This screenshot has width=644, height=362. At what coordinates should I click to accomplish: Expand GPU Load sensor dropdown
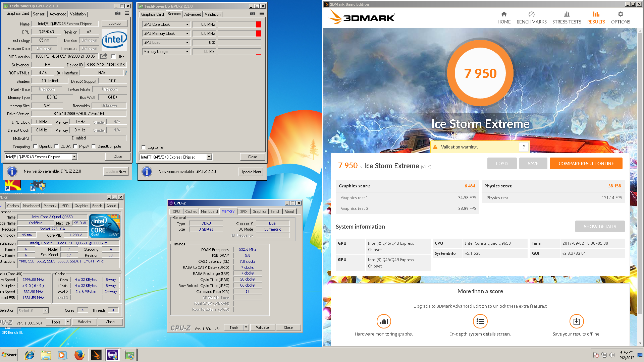tap(187, 43)
